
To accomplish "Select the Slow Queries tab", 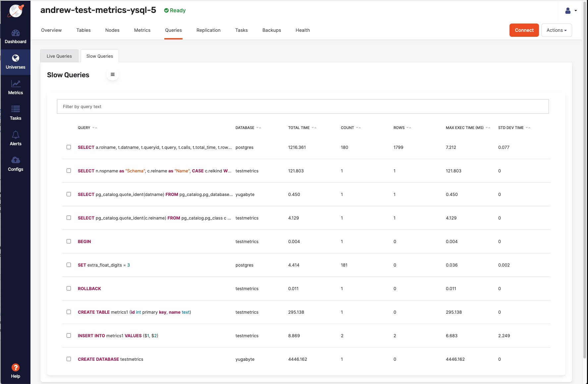I will pyautogui.click(x=100, y=56).
